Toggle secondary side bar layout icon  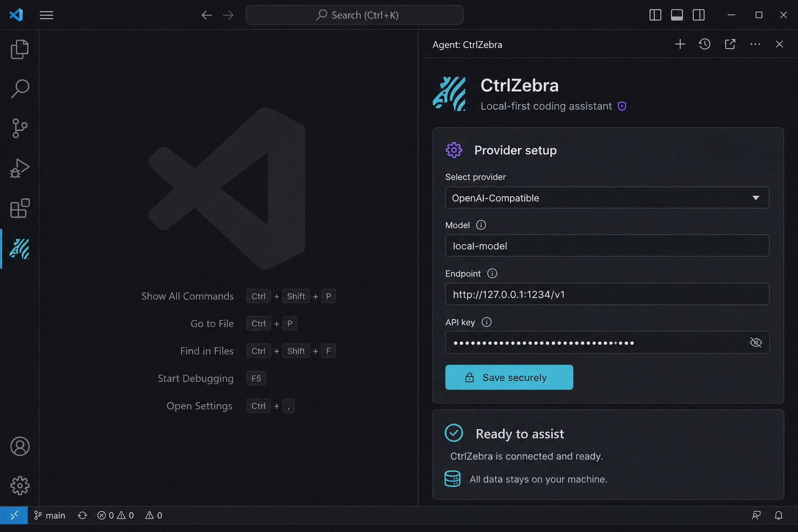(x=699, y=15)
